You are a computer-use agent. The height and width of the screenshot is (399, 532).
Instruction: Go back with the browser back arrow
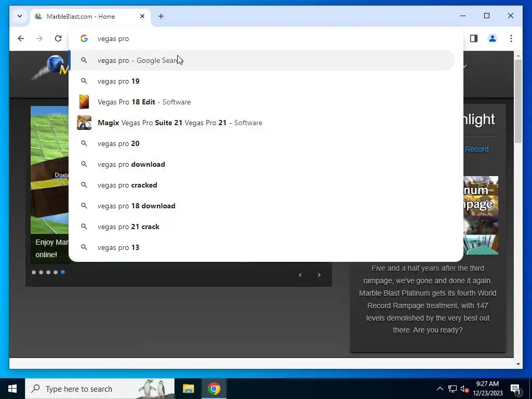point(21,38)
